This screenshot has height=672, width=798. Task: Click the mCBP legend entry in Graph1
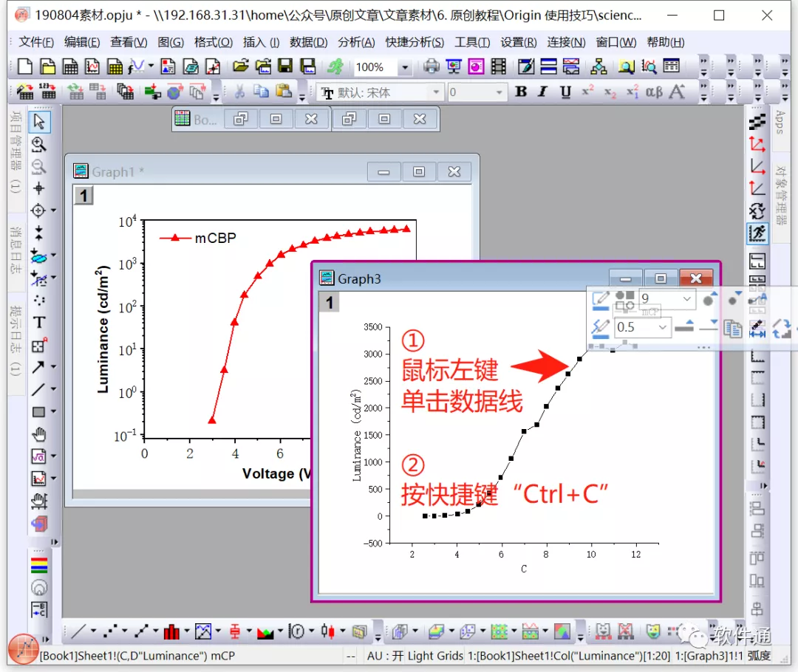point(198,238)
